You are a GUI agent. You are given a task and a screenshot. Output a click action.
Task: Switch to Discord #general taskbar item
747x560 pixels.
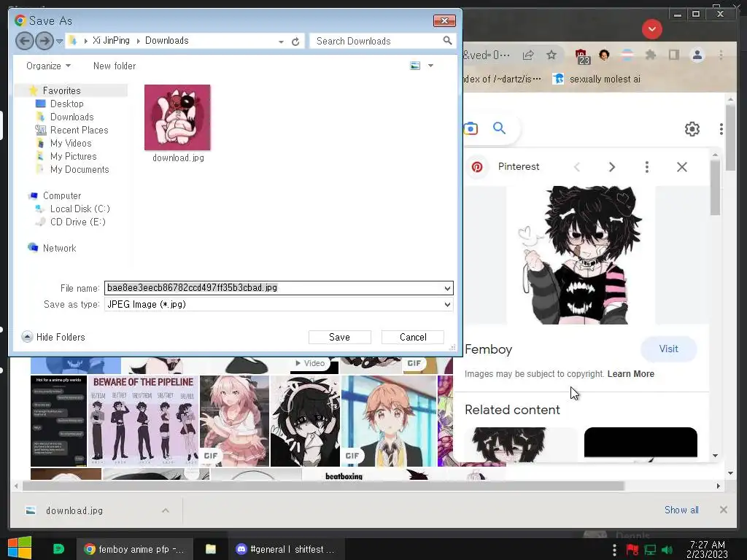point(286,550)
